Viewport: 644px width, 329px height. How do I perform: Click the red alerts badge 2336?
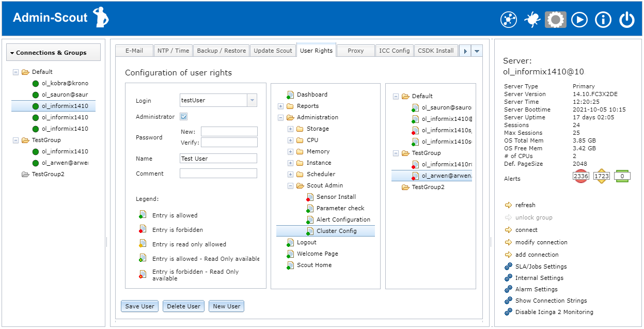[x=581, y=176]
